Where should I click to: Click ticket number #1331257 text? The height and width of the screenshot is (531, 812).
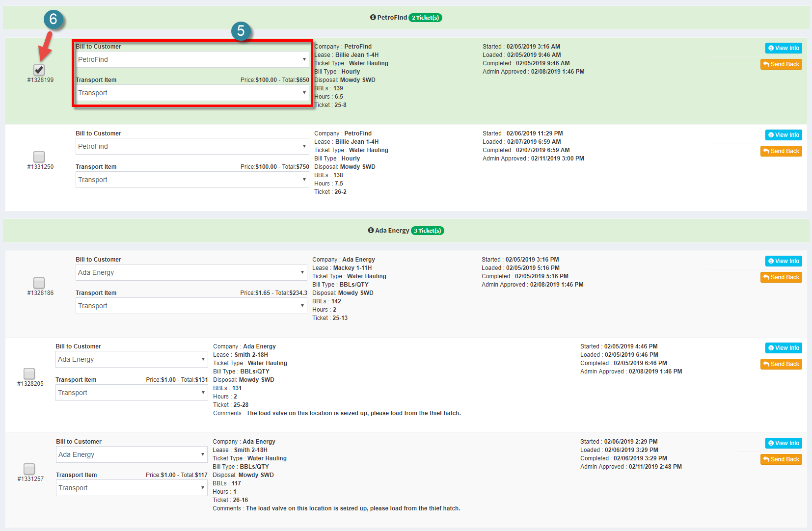tap(30, 479)
